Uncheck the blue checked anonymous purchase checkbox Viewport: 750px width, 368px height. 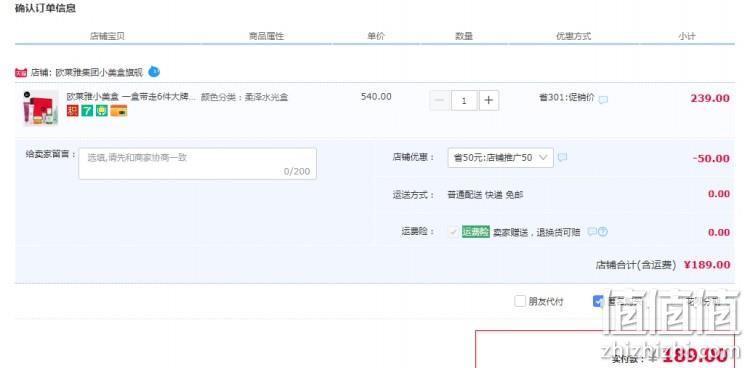598,301
